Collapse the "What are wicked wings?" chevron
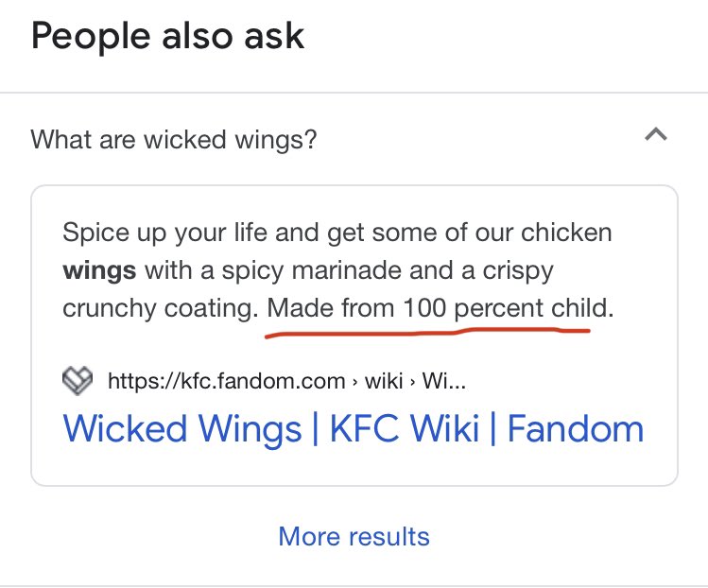This screenshot has width=708, height=588. click(655, 136)
